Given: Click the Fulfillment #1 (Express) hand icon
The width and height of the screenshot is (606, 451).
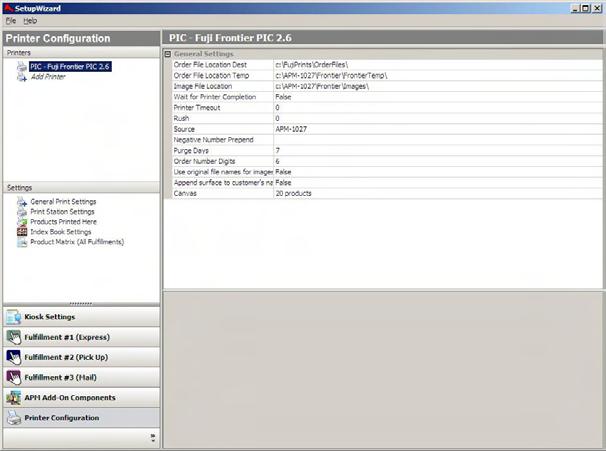Looking at the screenshot, I should pyautogui.click(x=14, y=337).
